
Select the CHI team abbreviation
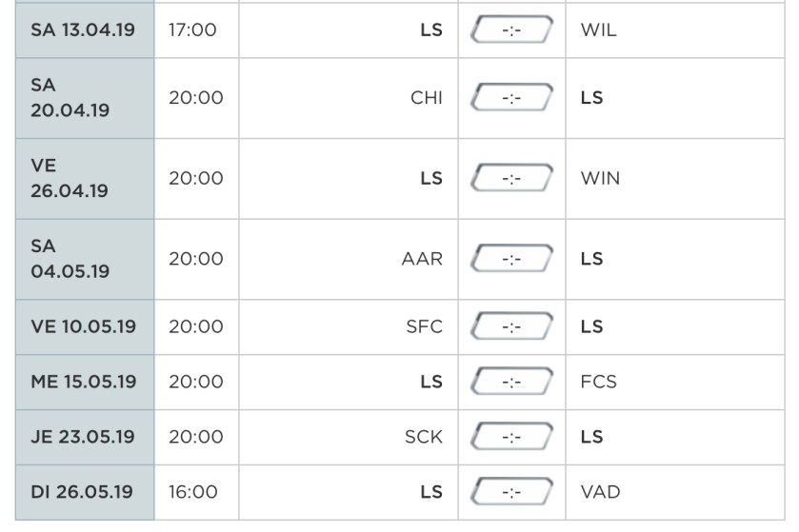point(427,98)
